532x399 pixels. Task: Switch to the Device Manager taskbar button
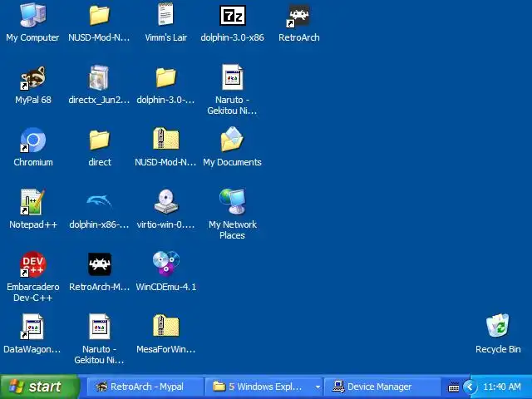[x=382, y=387]
